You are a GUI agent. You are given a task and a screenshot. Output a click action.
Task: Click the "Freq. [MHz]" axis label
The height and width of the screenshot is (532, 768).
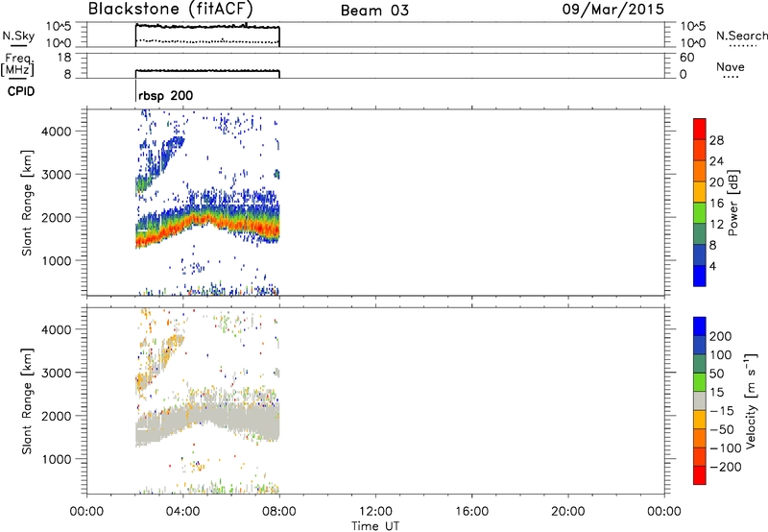17,64
